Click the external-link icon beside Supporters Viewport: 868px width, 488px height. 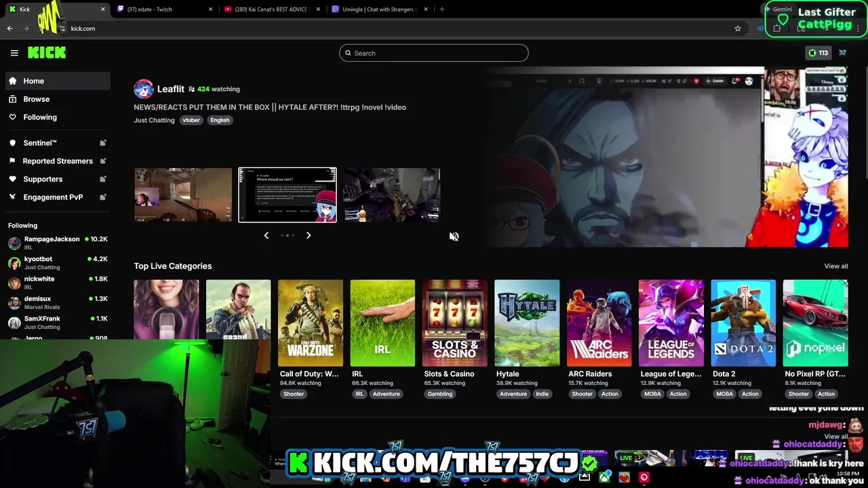[103, 179]
